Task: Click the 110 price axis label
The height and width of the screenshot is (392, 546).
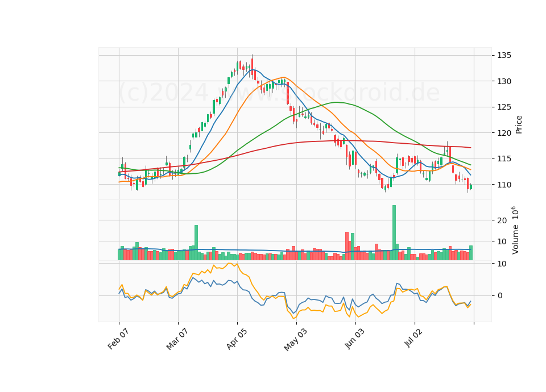Action: (504, 185)
